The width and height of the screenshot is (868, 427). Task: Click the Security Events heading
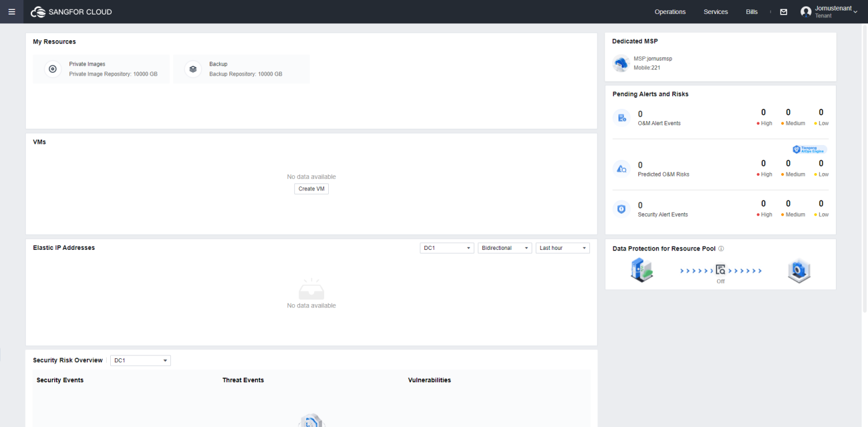coord(60,380)
